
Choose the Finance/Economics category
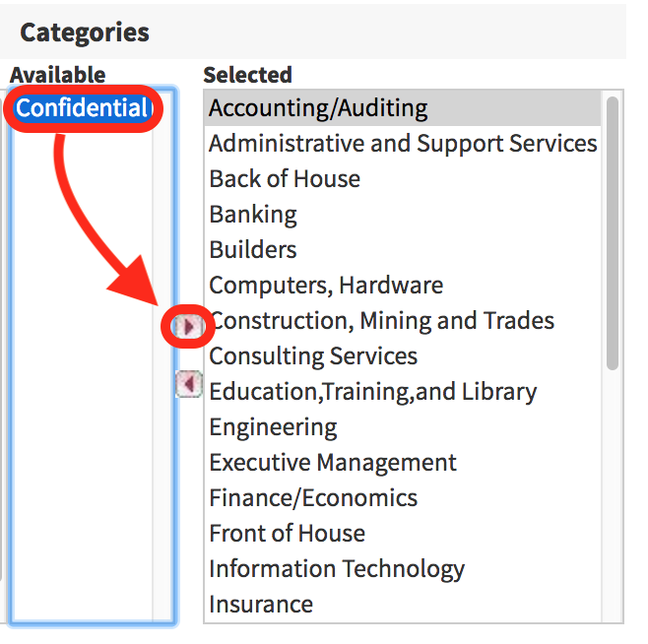click(313, 498)
